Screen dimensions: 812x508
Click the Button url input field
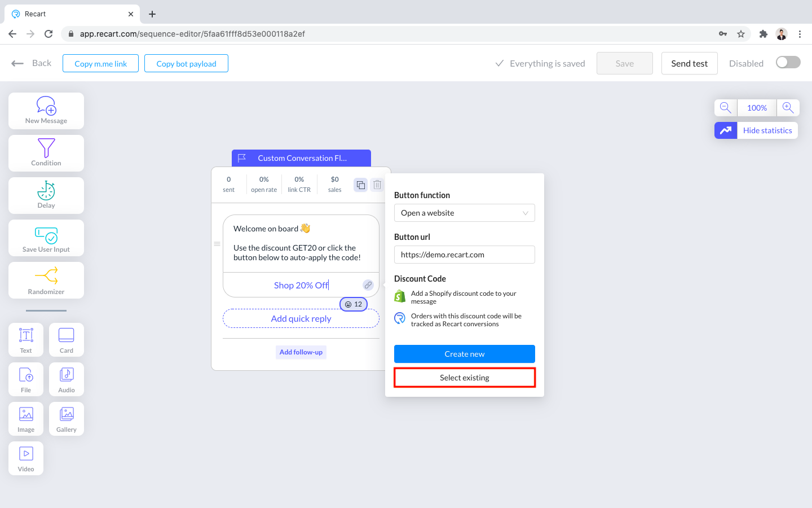pyautogui.click(x=465, y=255)
